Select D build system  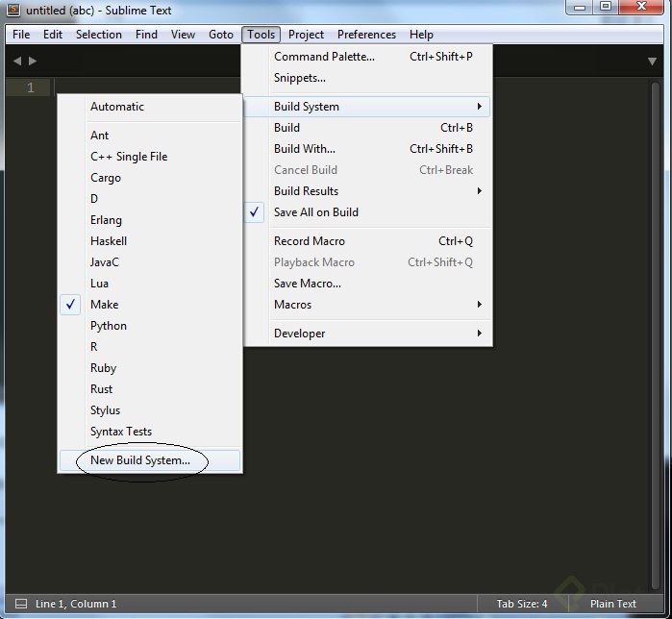click(150, 199)
